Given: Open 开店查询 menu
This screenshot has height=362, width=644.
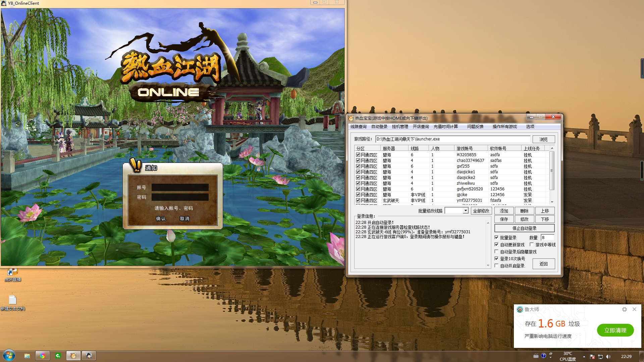Looking at the screenshot, I should click(x=421, y=127).
